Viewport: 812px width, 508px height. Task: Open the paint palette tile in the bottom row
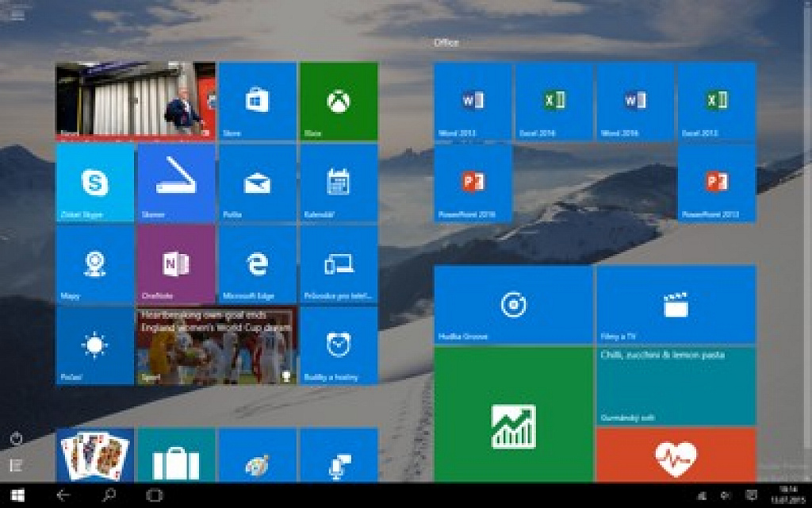coord(258,455)
